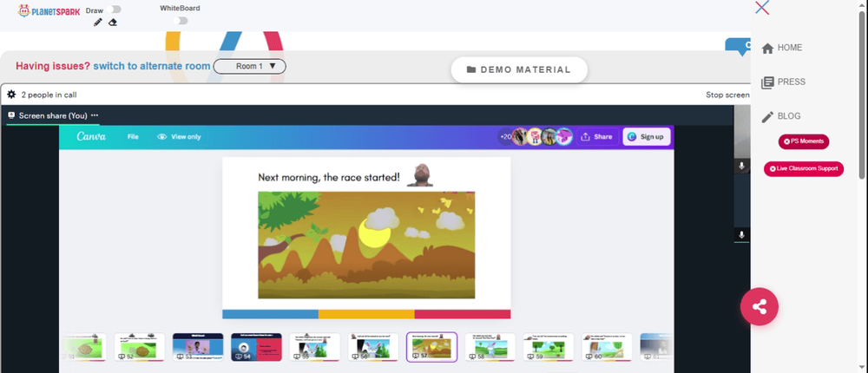868x373 pixels.
Task: Click the Canva Share button
Action: tap(597, 137)
